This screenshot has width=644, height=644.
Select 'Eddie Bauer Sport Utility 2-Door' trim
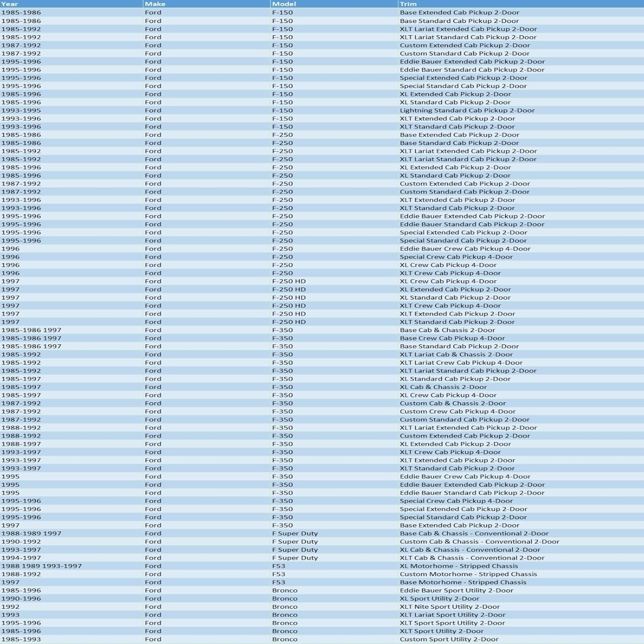pyautogui.click(x=456, y=590)
